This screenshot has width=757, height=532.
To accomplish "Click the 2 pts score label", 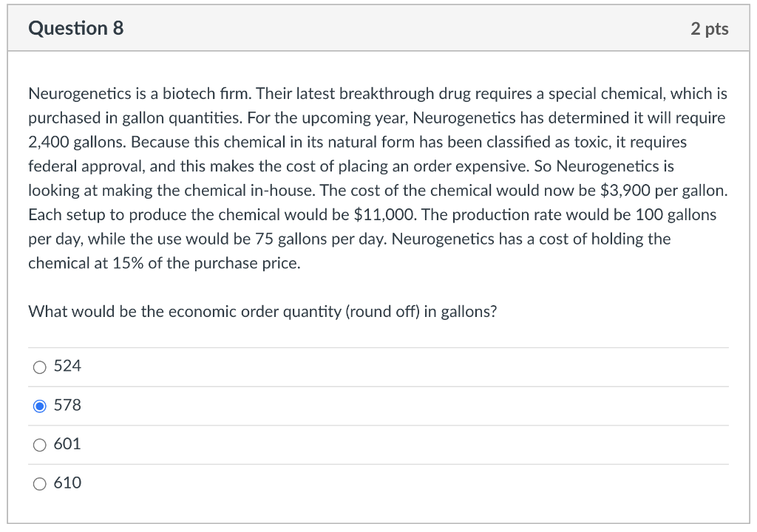I will pos(709,29).
